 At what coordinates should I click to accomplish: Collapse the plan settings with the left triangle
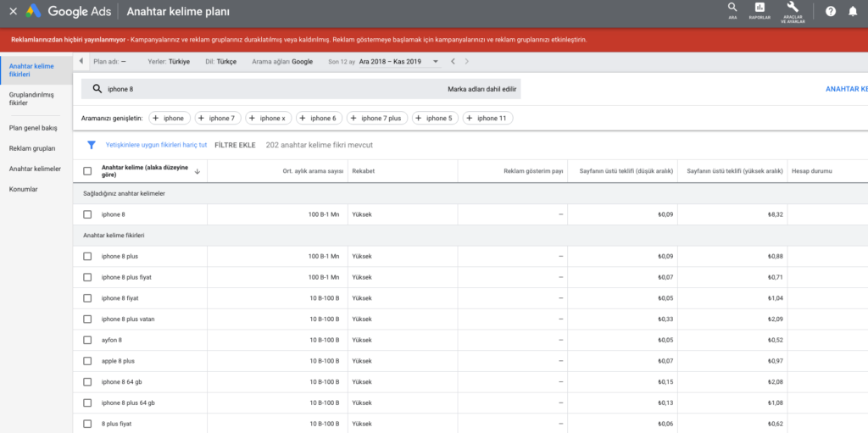tap(81, 62)
